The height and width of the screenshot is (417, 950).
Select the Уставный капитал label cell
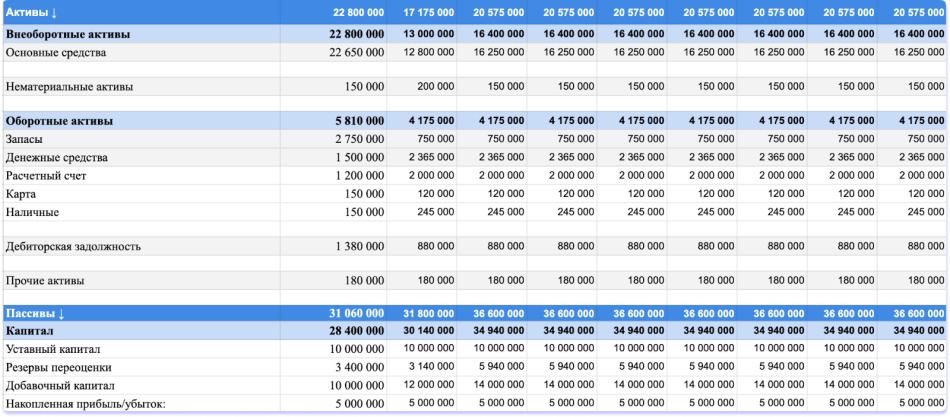52,349
